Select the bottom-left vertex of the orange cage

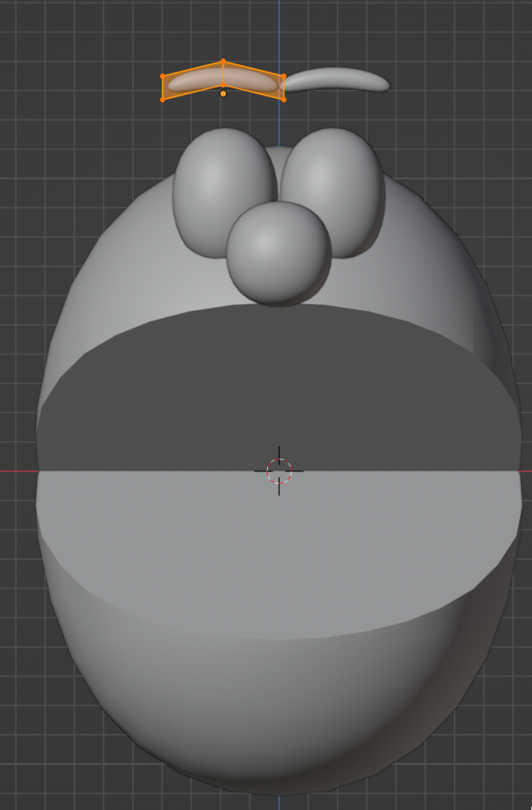pos(163,100)
